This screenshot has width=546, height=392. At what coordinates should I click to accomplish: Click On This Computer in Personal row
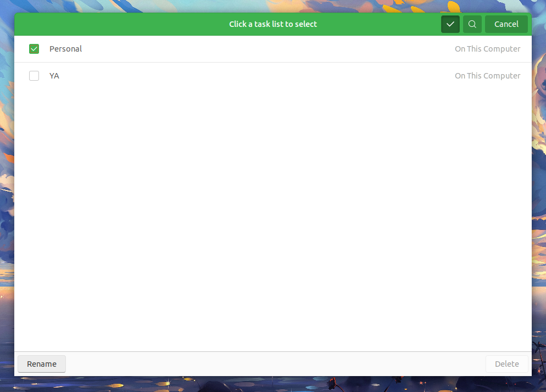pyautogui.click(x=488, y=49)
